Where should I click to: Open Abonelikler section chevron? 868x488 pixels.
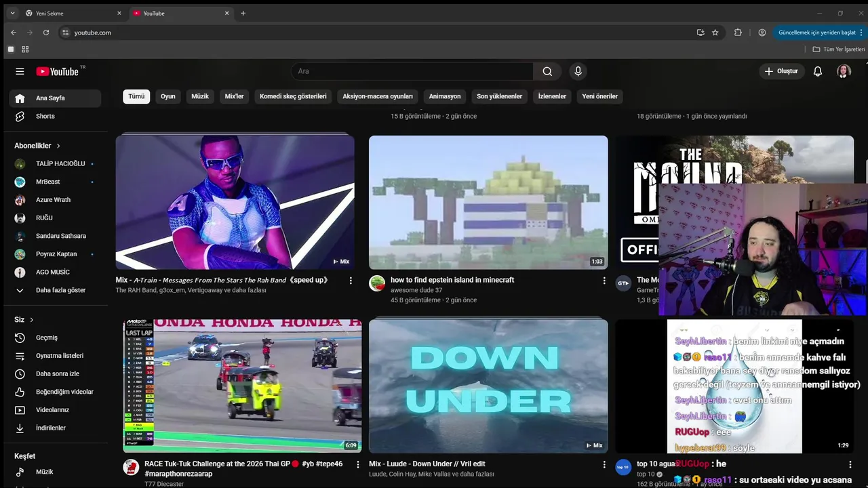pyautogui.click(x=58, y=146)
